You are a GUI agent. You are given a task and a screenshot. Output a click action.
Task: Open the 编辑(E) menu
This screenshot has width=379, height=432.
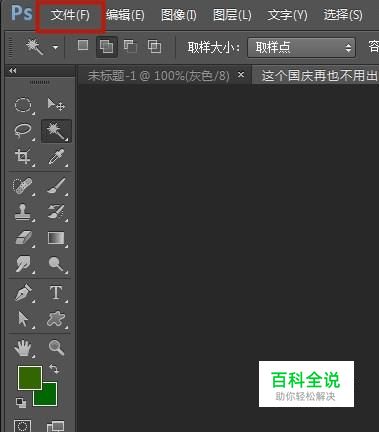pyautogui.click(x=125, y=15)
